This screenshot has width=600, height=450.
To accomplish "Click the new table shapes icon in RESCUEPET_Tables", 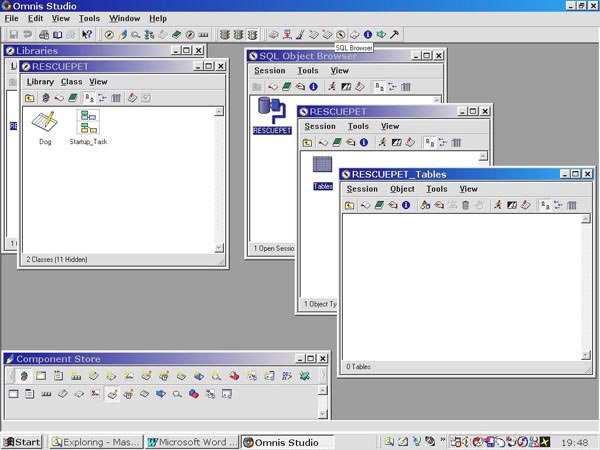I will coord(425,205).
